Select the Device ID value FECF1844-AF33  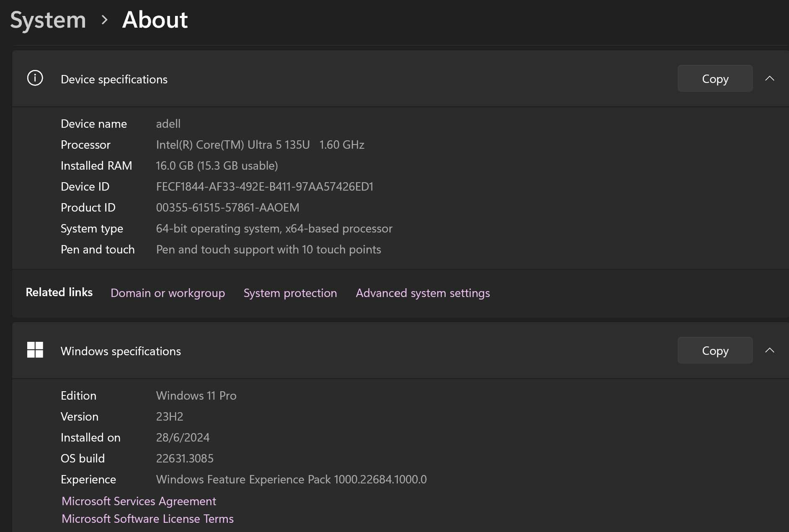pyautogui.click(x=265, y=186)
